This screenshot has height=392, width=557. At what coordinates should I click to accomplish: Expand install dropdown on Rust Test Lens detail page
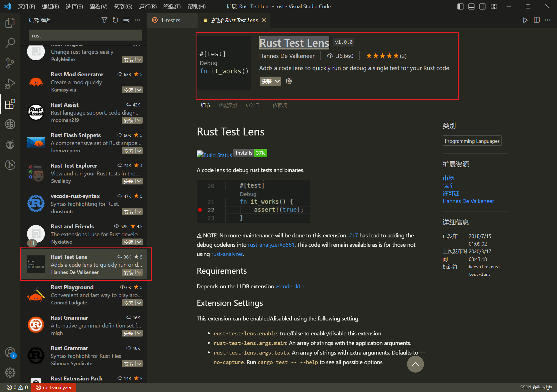(x=277, y=81)
